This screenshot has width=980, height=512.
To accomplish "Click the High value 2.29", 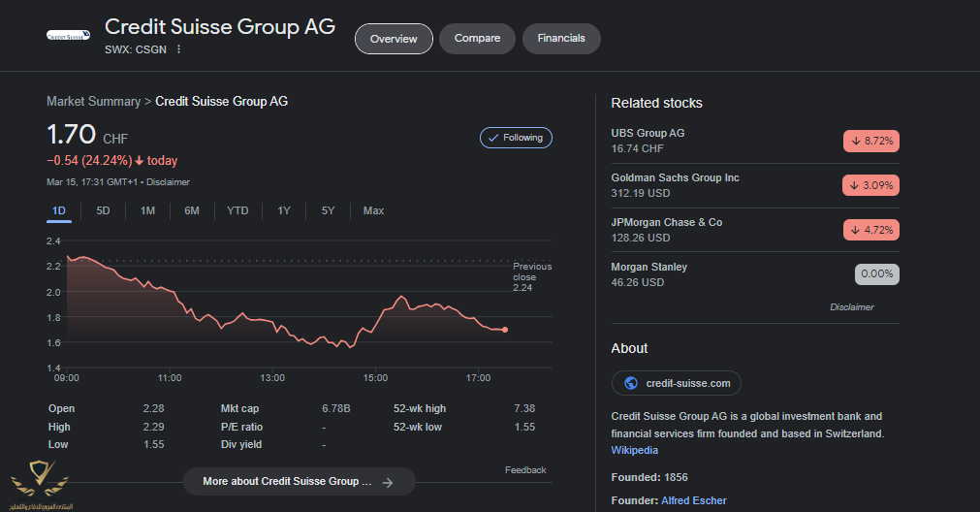I will pyautogui.click(x=154, y=427).
